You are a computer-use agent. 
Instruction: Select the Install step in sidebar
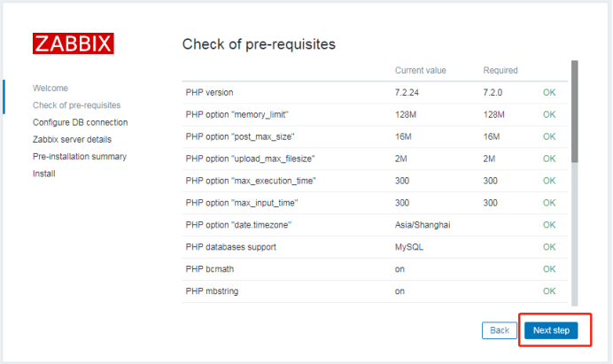click(43, 174)
